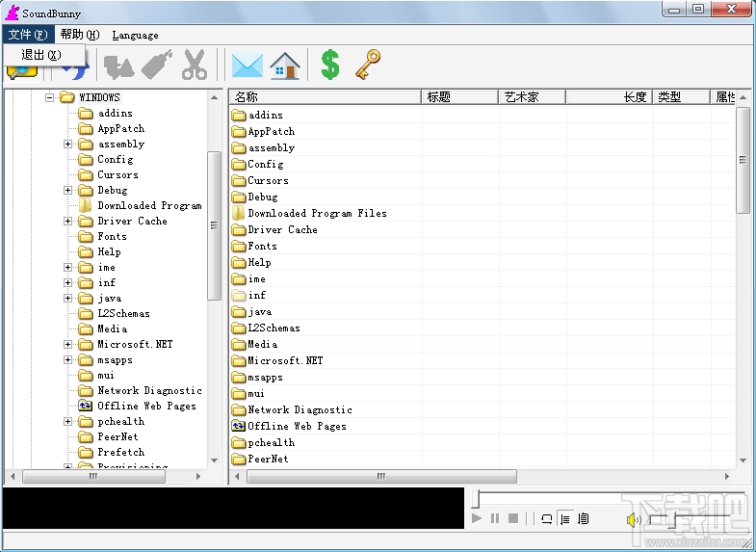Click the pause button
756x552 pixels.
[x=495, y=518]
